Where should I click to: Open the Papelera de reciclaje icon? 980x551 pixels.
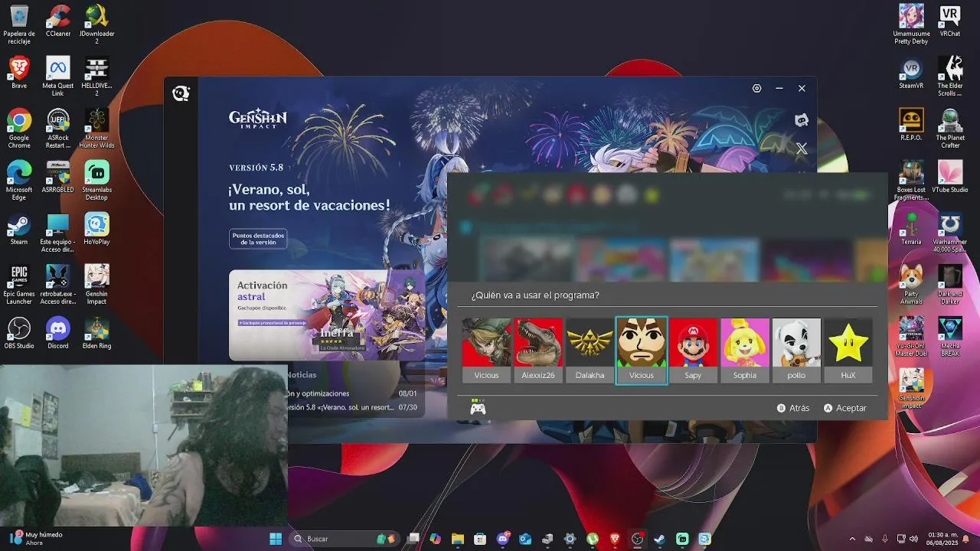(x=19, y=24)
